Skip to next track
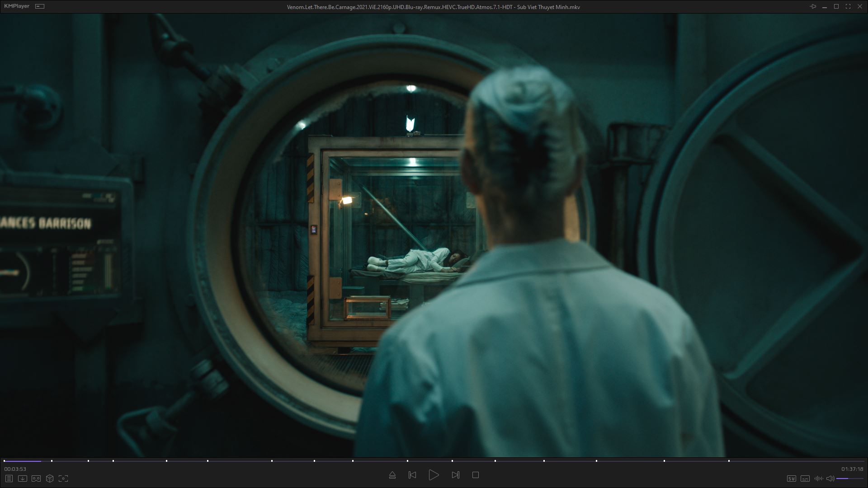The width and height of the screenshot is (868, 488). coord(455,475)
